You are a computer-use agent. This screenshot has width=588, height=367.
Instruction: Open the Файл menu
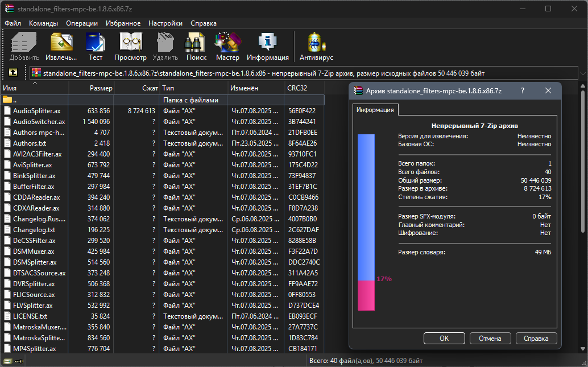coord(13,23)
